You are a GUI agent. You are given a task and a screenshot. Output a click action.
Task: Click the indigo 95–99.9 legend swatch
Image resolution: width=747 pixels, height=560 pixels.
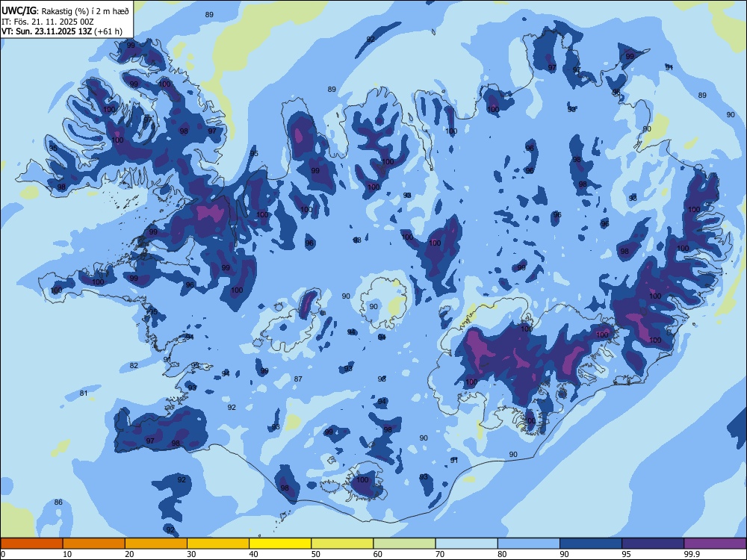point(653,544)
